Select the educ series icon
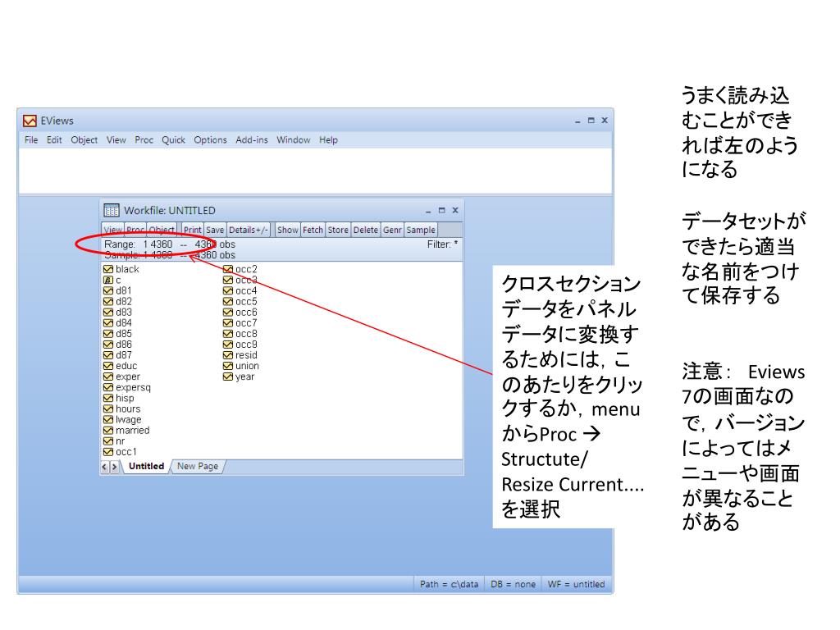 [108, 366]
